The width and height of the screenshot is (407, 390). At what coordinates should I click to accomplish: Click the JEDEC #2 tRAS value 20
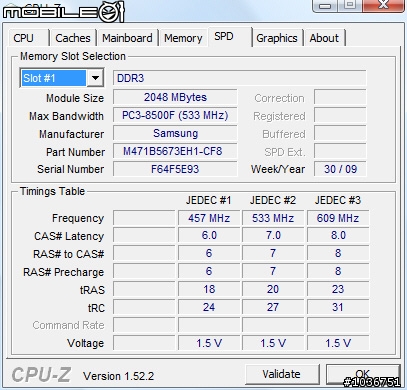(x=273, y=289)
